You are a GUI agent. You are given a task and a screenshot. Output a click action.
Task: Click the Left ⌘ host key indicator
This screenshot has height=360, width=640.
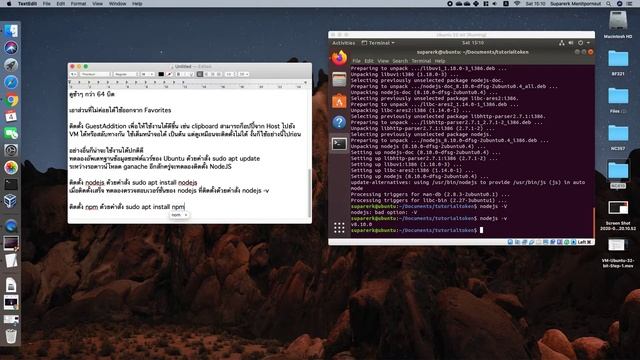click(x=584, y=242)
